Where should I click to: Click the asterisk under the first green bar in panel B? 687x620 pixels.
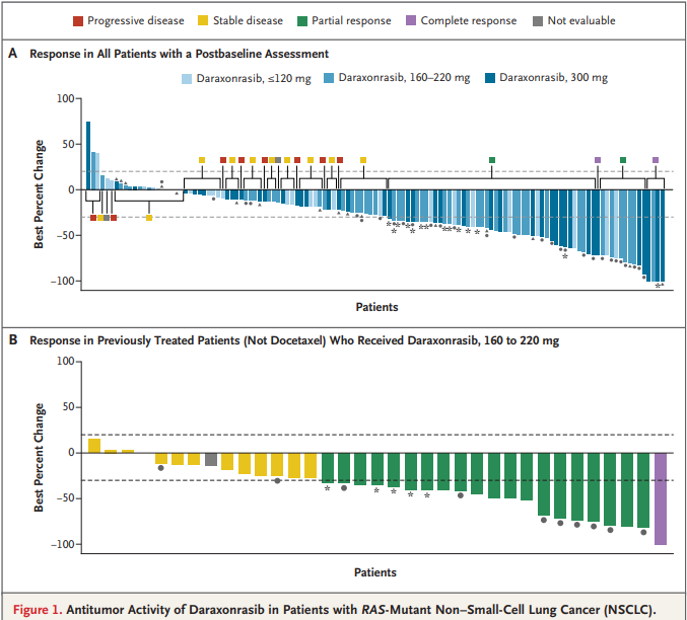[327, 489]
